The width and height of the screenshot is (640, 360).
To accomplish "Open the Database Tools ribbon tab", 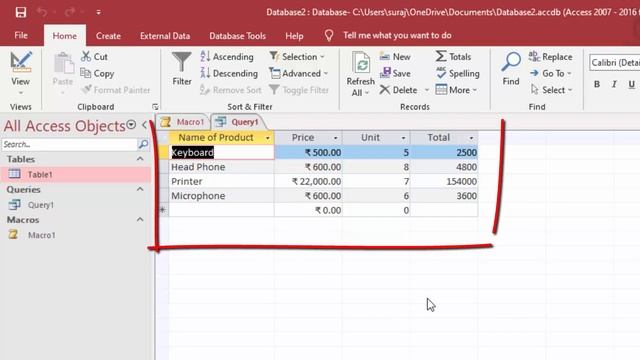I will coord(238,36).
